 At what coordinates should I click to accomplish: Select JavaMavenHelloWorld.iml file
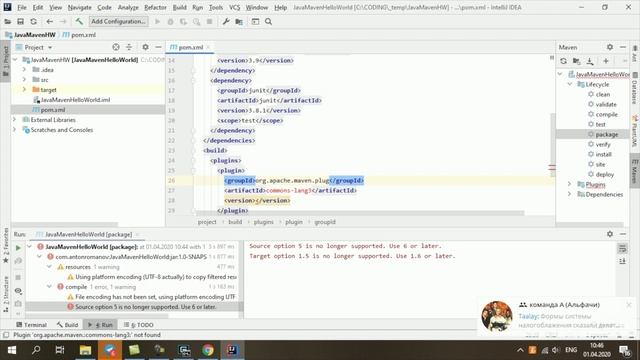76,100
